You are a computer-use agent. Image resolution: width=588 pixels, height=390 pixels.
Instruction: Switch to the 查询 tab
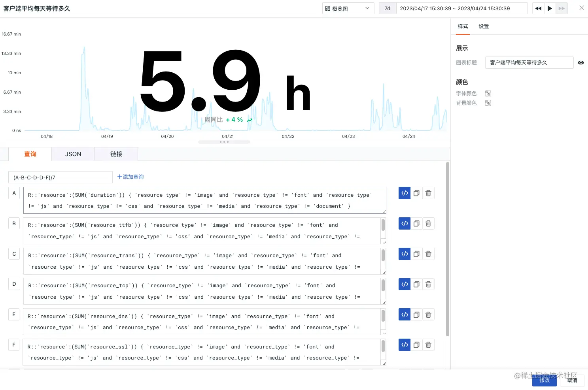[x=30, y=154]
